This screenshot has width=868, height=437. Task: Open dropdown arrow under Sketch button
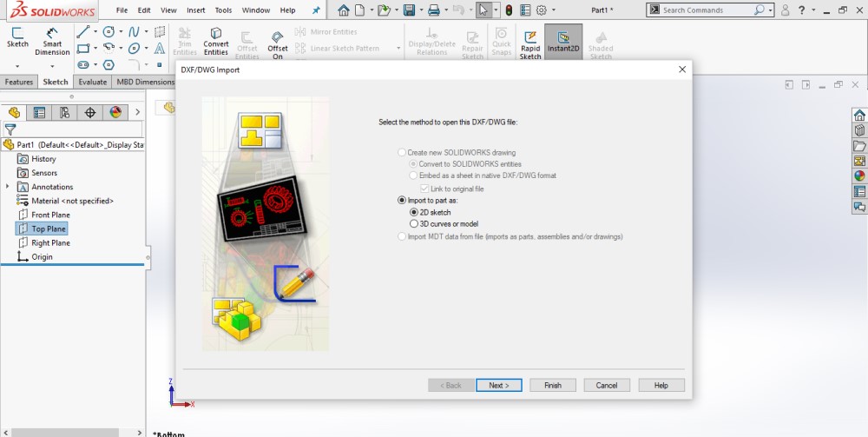(x=17, y=67)
